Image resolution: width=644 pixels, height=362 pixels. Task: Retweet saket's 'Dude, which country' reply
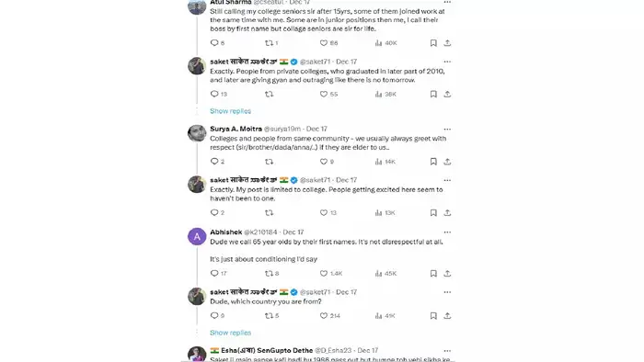pos(269,316)
